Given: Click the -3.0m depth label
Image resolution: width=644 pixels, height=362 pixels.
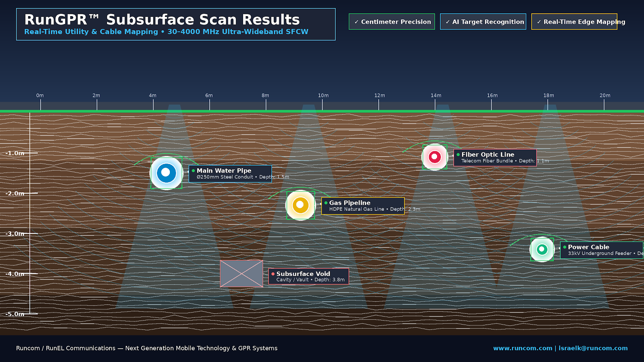Looking at the screenshot, I should point(15,234).
